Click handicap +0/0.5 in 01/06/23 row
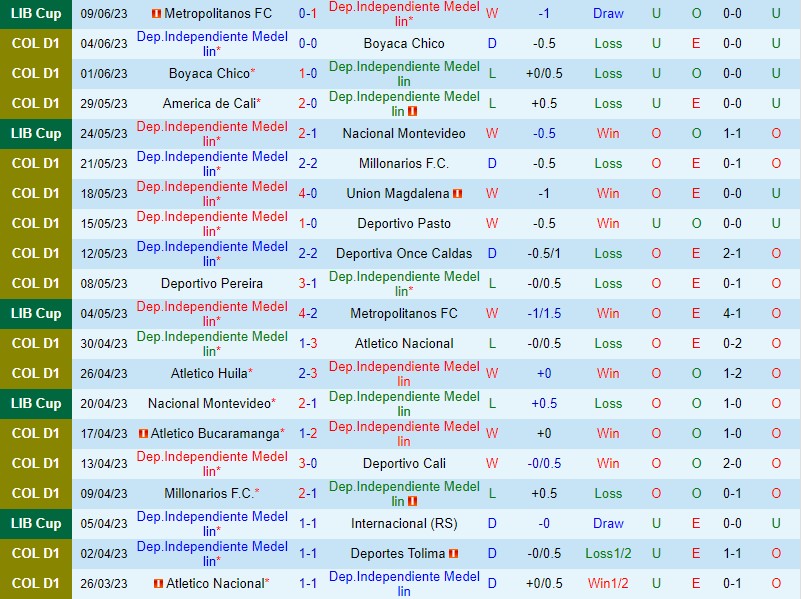 point(544,74)
